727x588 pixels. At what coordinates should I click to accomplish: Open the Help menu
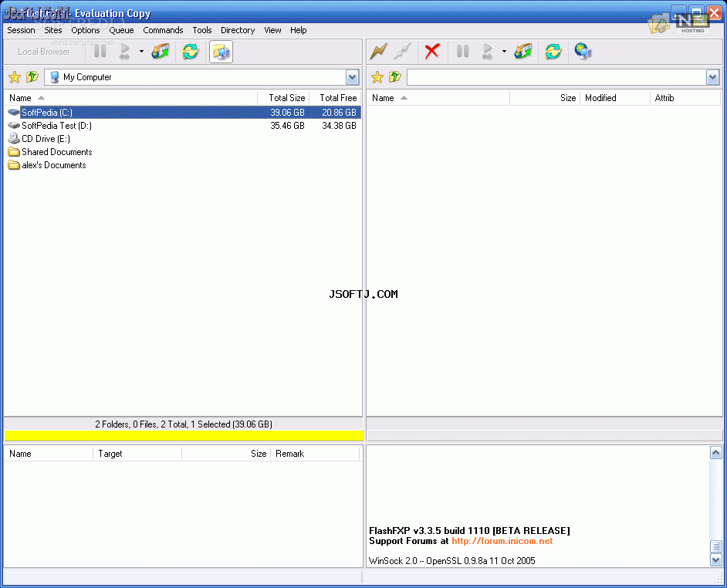click(x=298, y=30)
